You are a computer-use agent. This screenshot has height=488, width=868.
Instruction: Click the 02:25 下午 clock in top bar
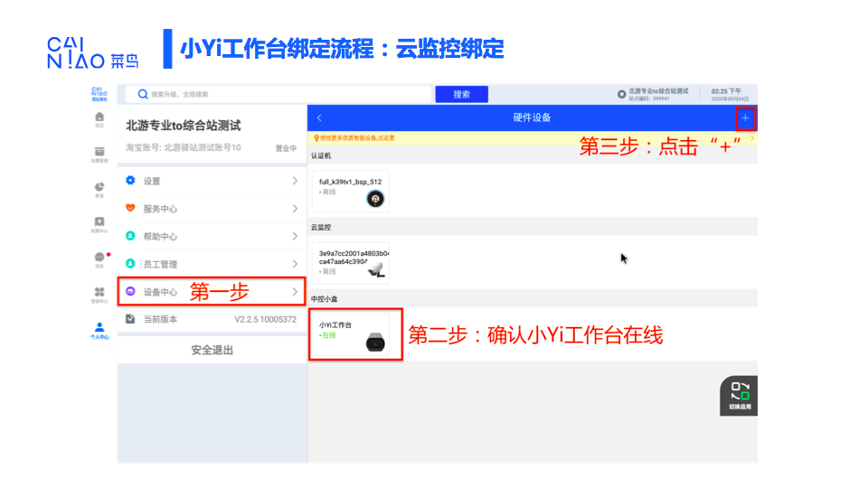(x=726, y=91)
